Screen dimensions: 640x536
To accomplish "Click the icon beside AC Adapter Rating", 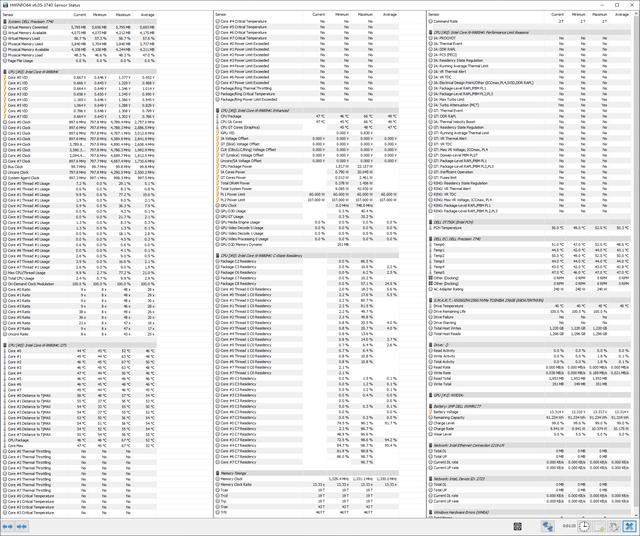I will tap(430, 289).
